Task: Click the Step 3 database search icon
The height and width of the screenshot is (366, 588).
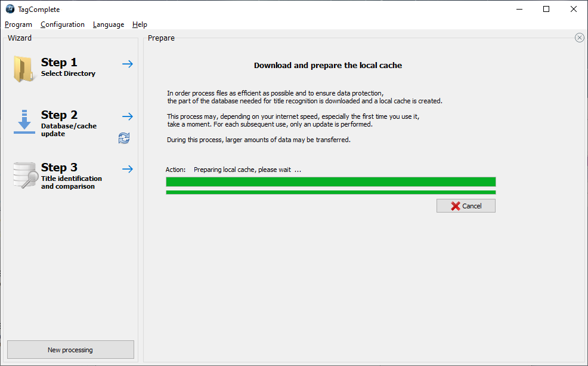Action: tap(26, 175)
